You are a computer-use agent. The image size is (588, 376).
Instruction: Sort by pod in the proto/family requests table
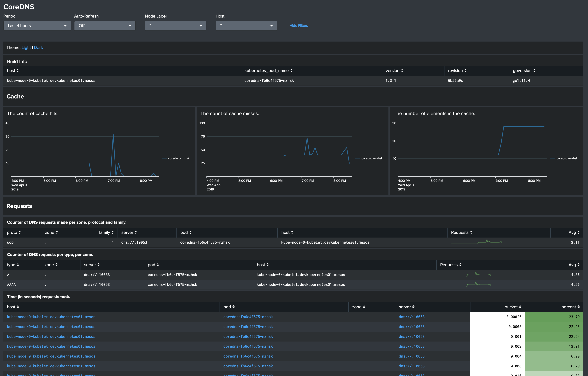[x=186, y=232]
